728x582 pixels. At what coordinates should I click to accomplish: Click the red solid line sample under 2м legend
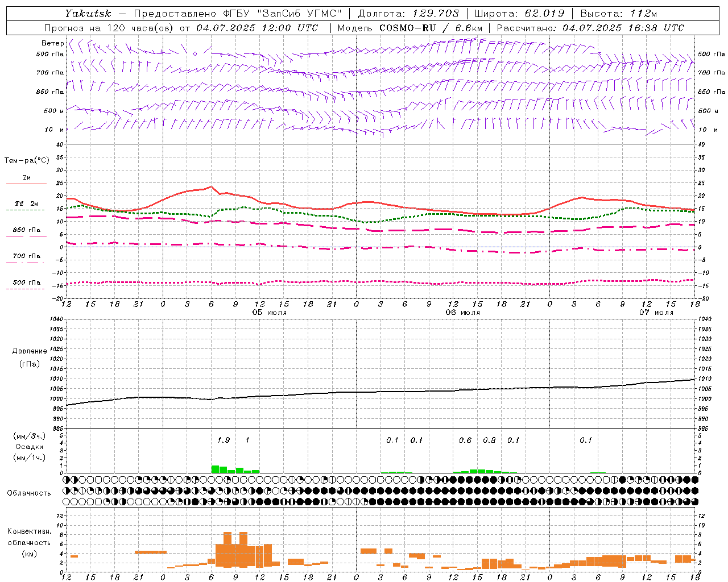[26, 184]
